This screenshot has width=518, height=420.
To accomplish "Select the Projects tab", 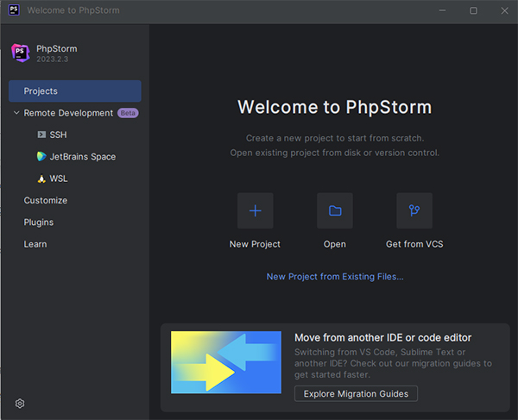I will coord(74,91).
